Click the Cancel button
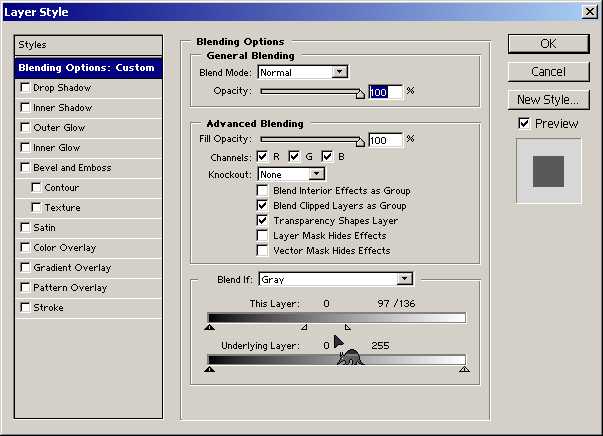Image resolution: width=603 pixels, height=436 pixels. [548, 72]
